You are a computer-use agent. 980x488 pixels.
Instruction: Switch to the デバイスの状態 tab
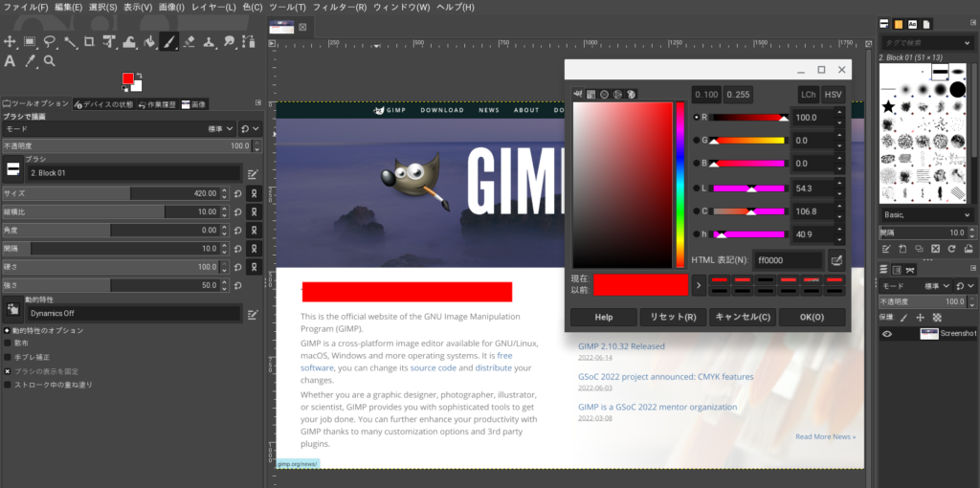coord(103,104)
